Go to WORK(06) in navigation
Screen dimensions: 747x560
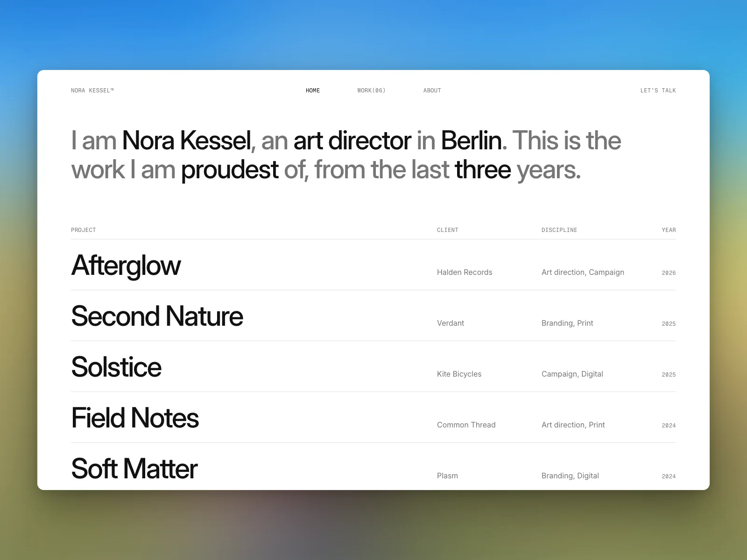372,91
